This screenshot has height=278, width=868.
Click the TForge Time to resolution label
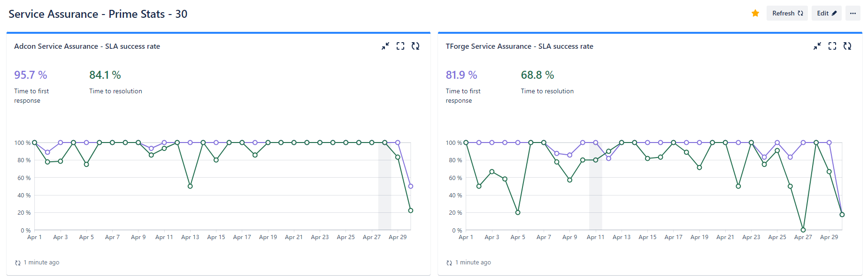click(547, 91)
